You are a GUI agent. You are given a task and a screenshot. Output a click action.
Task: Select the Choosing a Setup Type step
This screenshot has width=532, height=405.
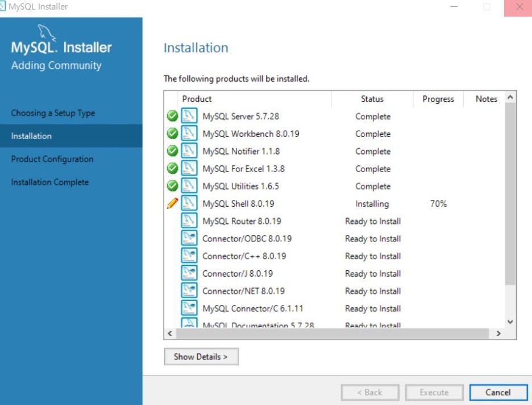pos(53,113)
